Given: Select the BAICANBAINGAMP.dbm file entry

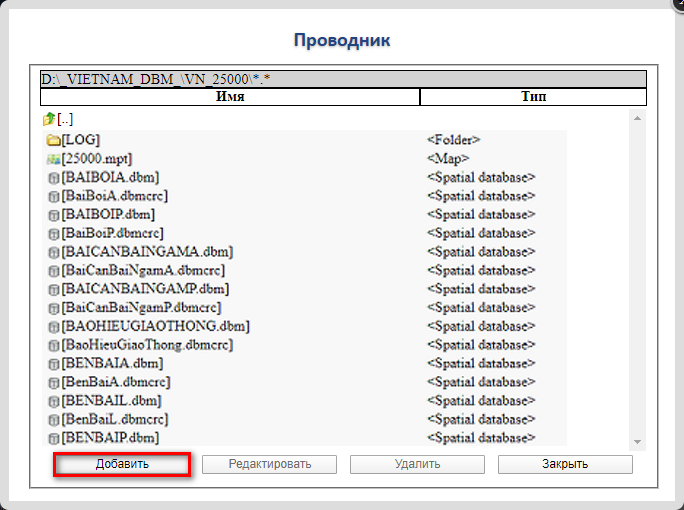Looking at the screenshot, I should [146, 289].
